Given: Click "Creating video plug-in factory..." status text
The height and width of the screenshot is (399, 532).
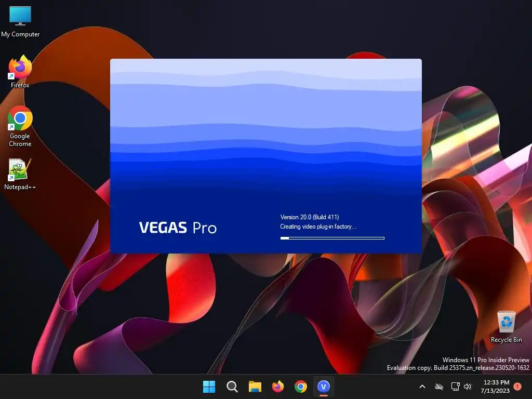Looking at the screenshot, I should 318,227.
